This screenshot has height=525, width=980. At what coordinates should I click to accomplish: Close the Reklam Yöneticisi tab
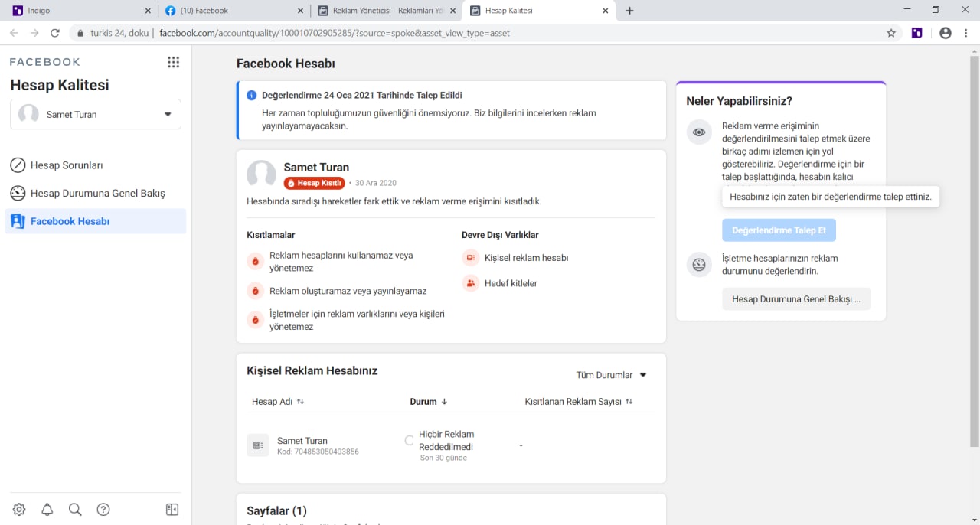coord(453,11)
